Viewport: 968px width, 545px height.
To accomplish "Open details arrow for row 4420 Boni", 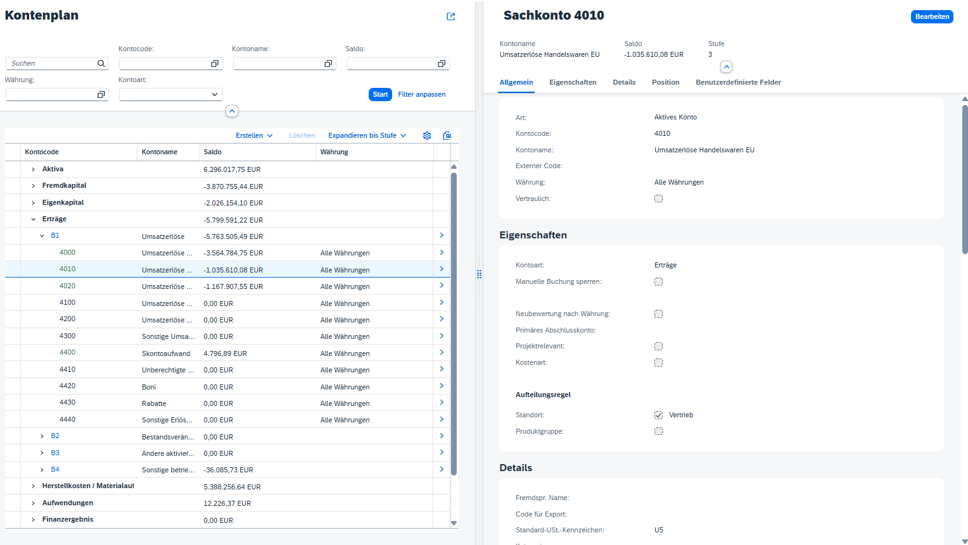I will tap(441, 386).
